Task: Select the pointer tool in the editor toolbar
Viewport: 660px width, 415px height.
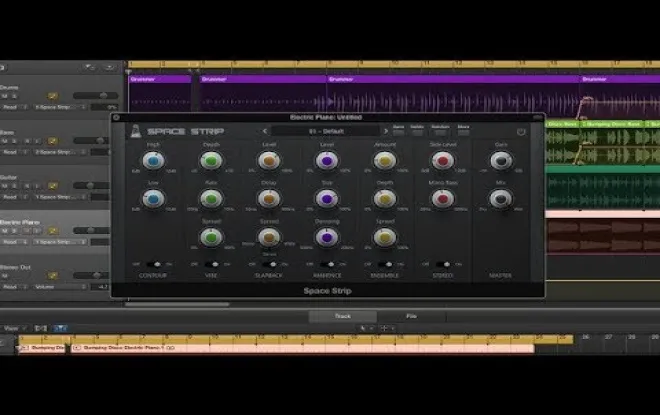Action: click(x=365, y=328)
